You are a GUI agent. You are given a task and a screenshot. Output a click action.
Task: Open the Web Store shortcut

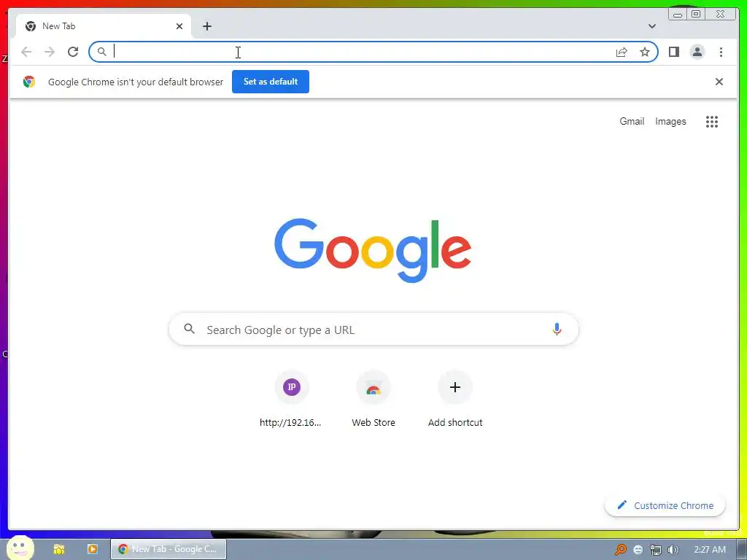[x=373, y=400]
